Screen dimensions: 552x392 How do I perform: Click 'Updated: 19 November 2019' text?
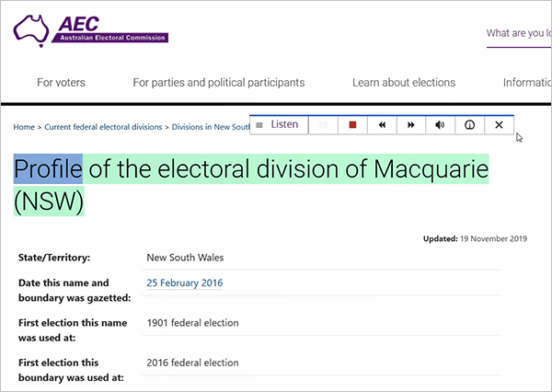point(475,238)
